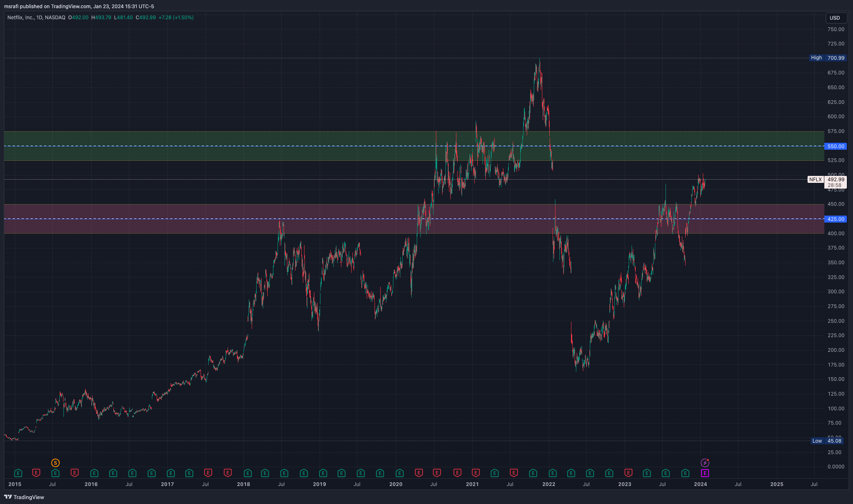Viewport: 853px width, 504px height.
Task: Open the January 2020 green earnings marker
Action: [399, 473]
